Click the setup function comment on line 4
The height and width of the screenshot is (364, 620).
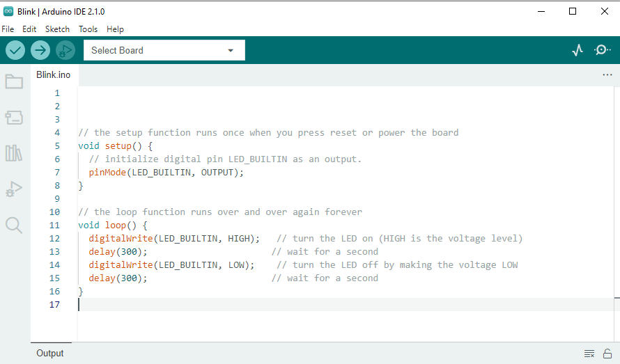coord(268,132)
